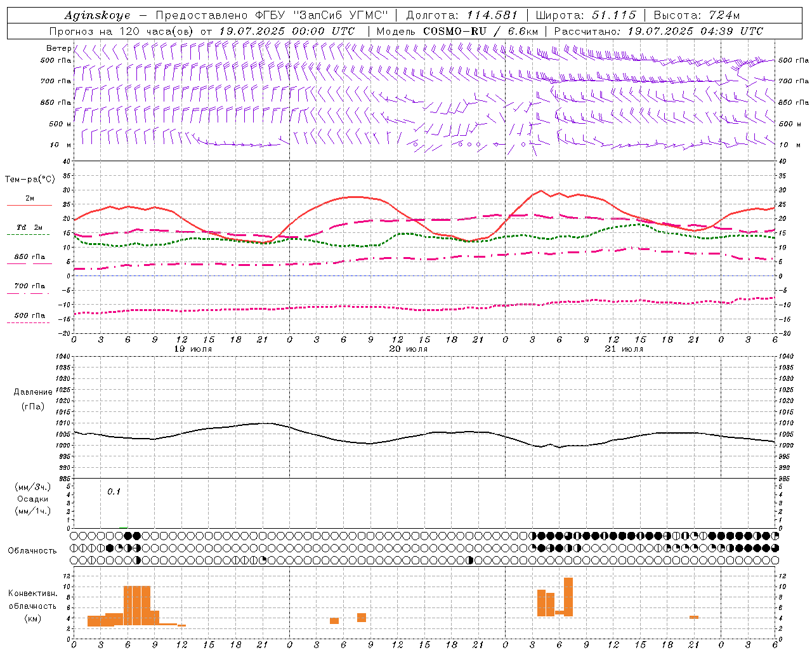The height and width of the screenshot is (650, 812).
Task: Click the 19 июля date label
Action: [194, 349]
